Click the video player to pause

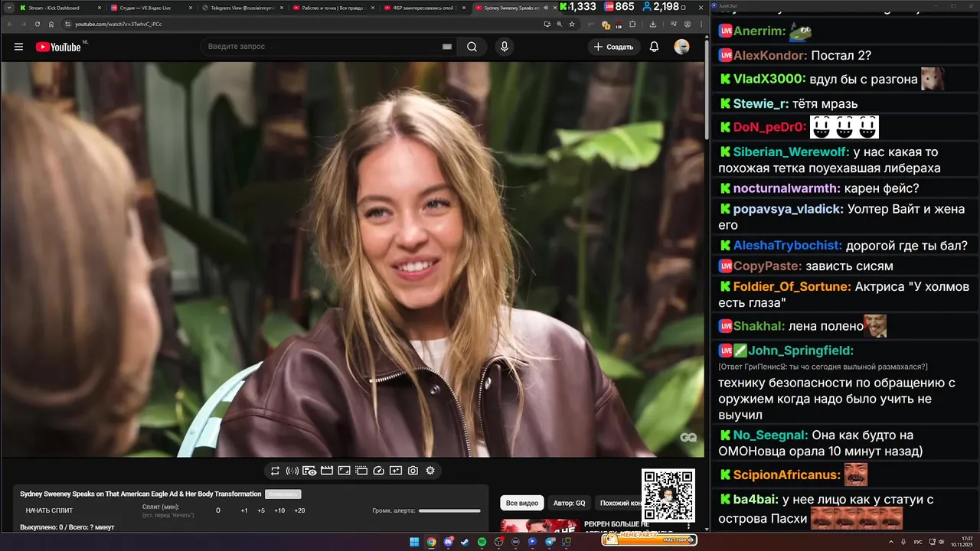tap(352, 260)
